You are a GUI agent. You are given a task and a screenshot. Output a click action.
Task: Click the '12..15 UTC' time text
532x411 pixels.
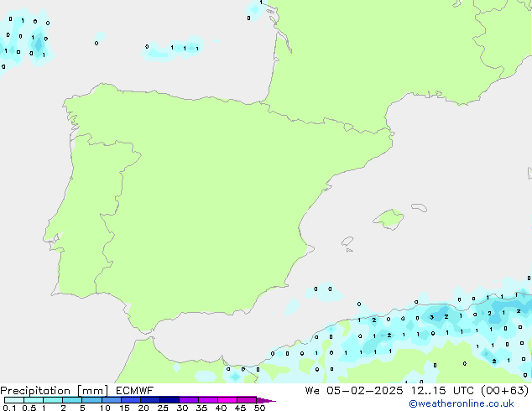click(441, 391)
